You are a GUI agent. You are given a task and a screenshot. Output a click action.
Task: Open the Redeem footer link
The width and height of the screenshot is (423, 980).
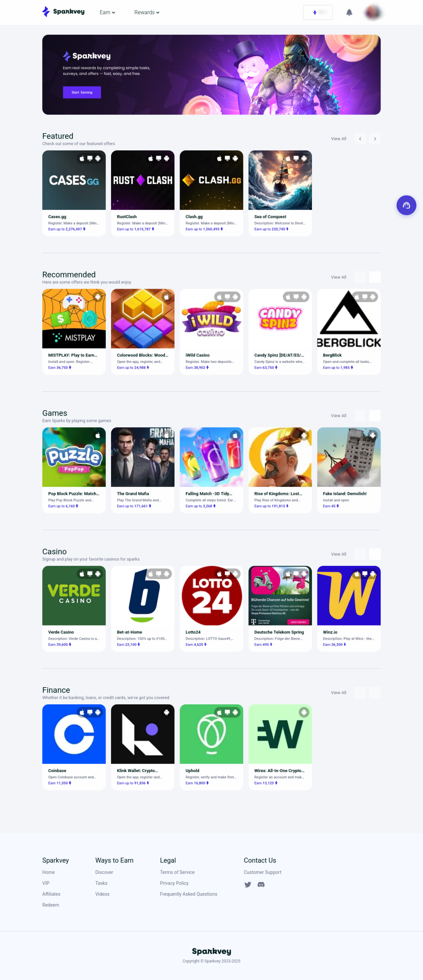[51, 905]
